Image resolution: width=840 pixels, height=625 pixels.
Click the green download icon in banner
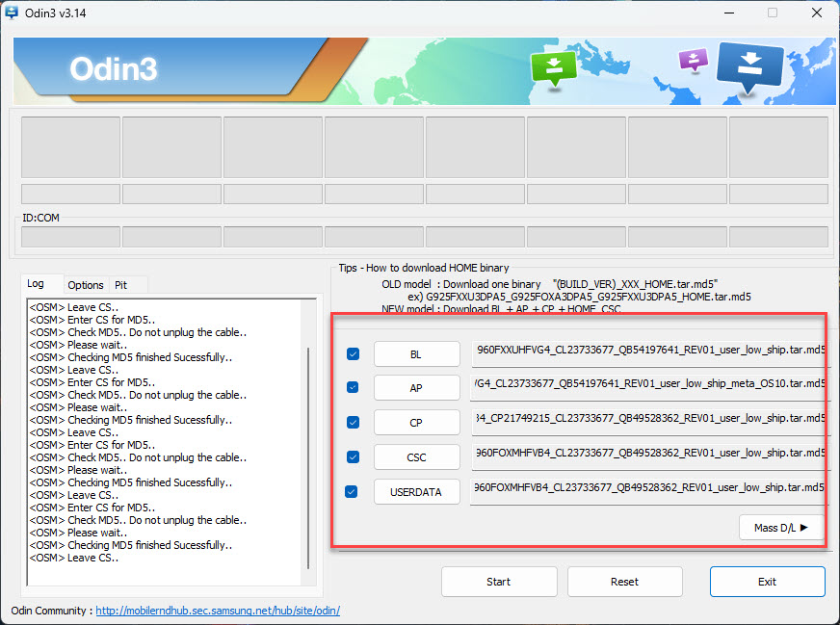click(553, 68)
